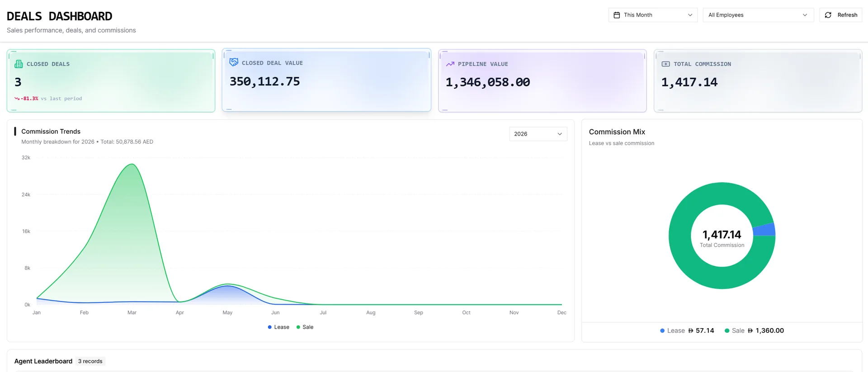
Task: Click the Sale 1,360.00 amount
Action: 766,331
